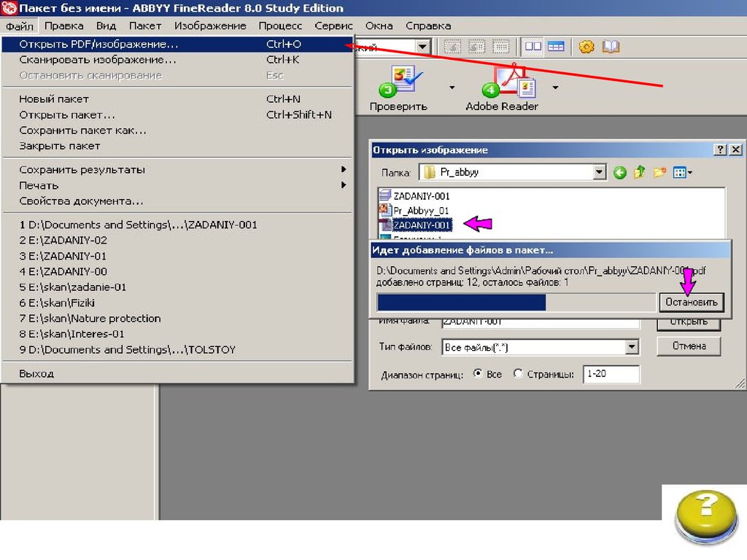The width and height of the screenshot is (747, 560).
Task: Click the yellow question mark help button
Action: pyautogui.click(x=706, y=517)
